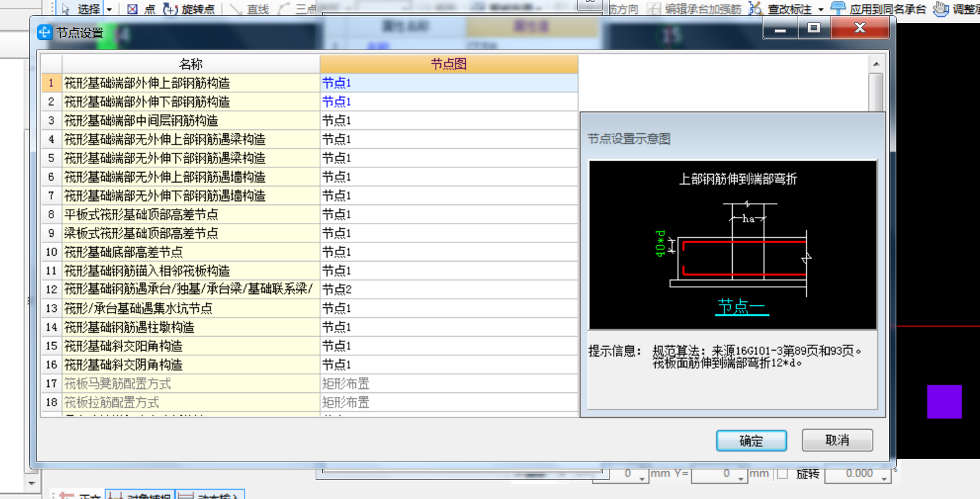Select row 筏形基础端部无外伸上部钢筋遇墙构造
Image resolution: width=980 pixels, height=499 pixels.
point(191,177)
